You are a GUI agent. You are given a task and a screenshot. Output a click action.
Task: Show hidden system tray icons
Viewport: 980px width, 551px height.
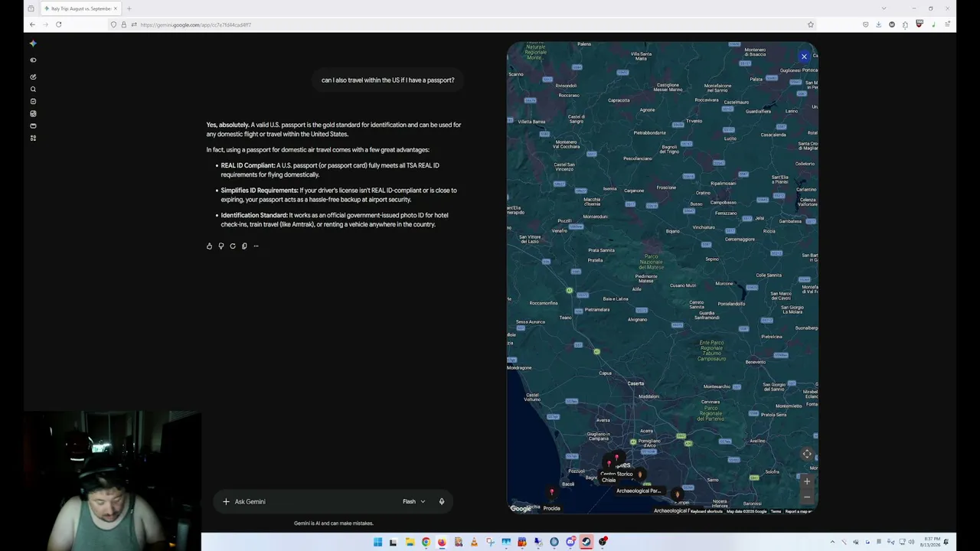coord(832,542)
